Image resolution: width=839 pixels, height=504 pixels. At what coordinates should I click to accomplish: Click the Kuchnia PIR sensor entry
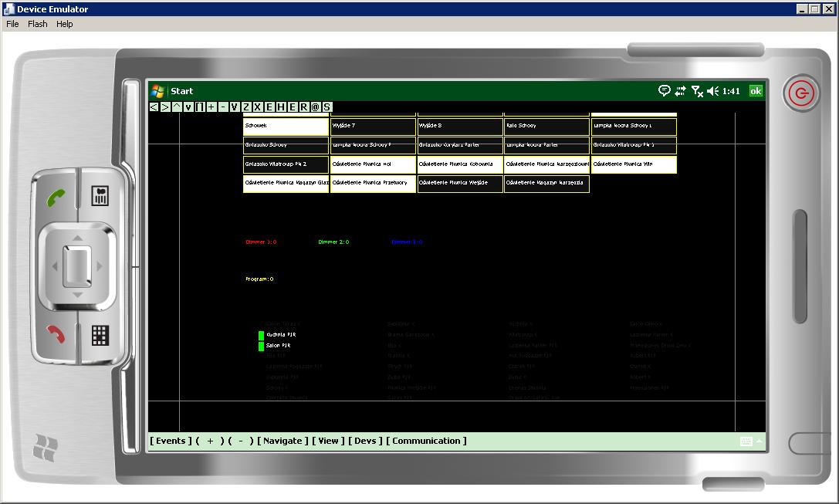pos(277,335)
